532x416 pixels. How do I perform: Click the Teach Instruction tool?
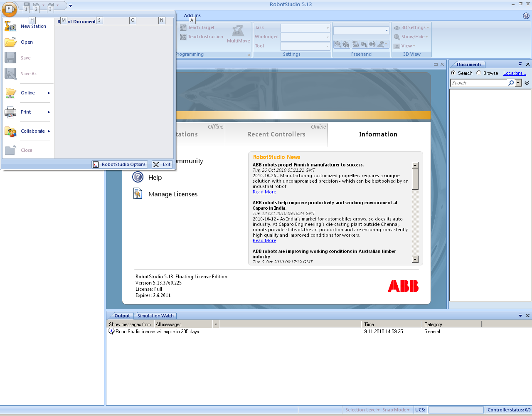[202, 37]
